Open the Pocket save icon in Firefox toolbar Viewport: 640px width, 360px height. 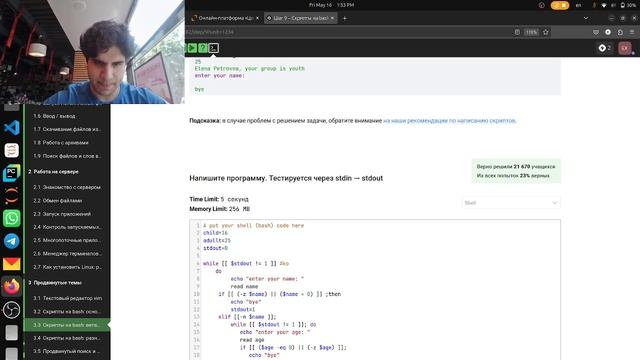coord(596,32)
